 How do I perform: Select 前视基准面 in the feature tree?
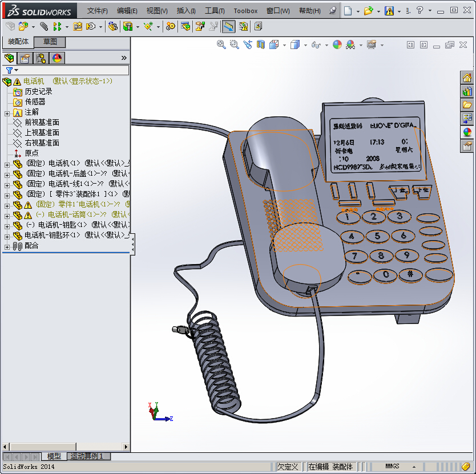point(42,122)
